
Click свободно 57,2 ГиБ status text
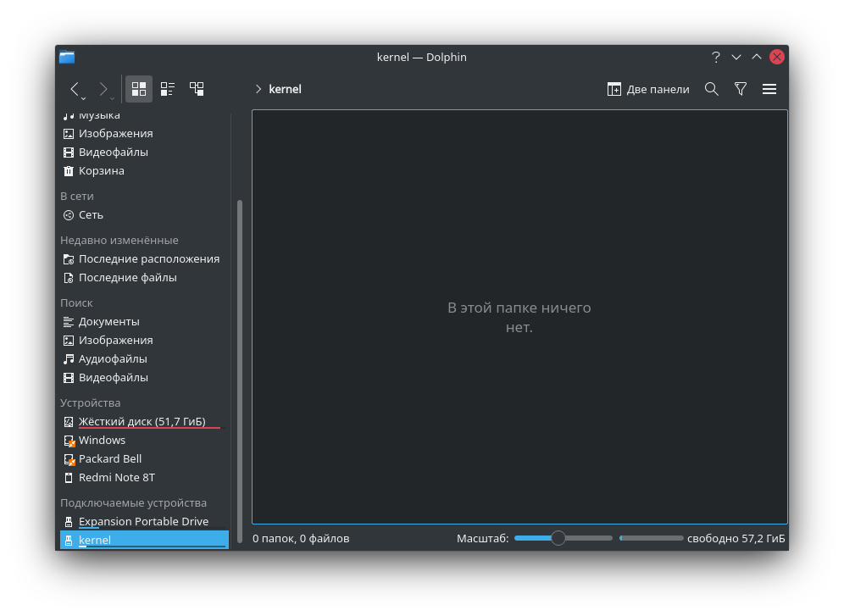click(x=736, y=539)
